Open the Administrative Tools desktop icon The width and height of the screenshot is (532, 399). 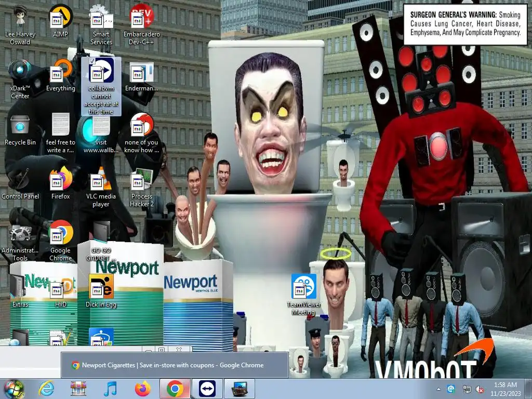(x=20, y=242)
